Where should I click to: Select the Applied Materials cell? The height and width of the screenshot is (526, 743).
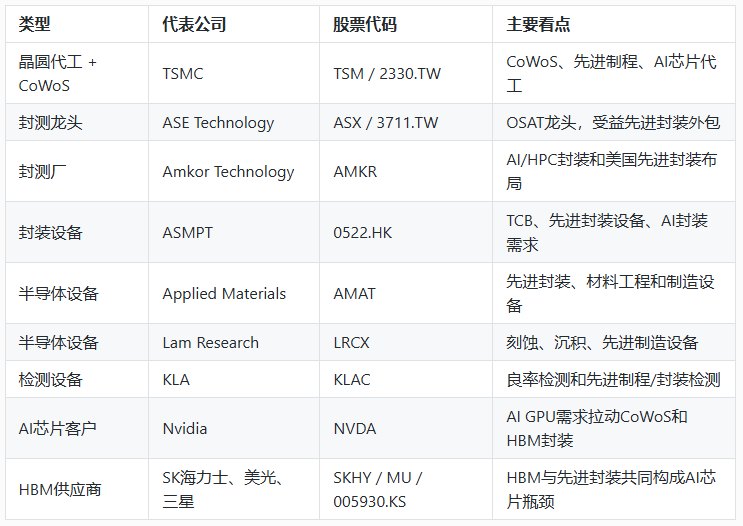tap(234, 293)
